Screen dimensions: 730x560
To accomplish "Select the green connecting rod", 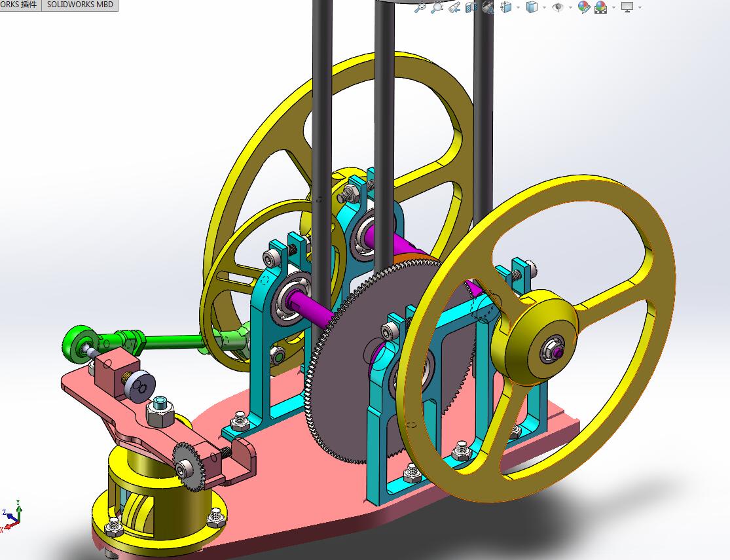I will point(172,343).
